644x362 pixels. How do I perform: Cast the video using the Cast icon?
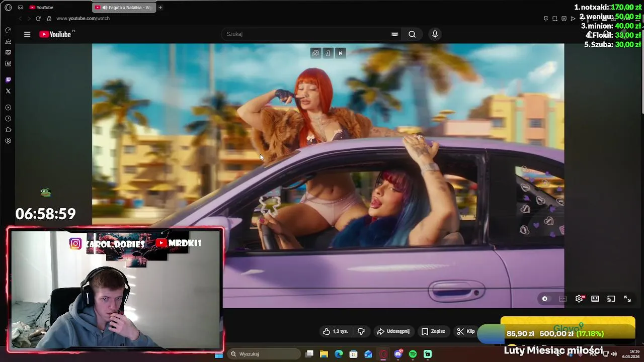(x=611, y=299)
